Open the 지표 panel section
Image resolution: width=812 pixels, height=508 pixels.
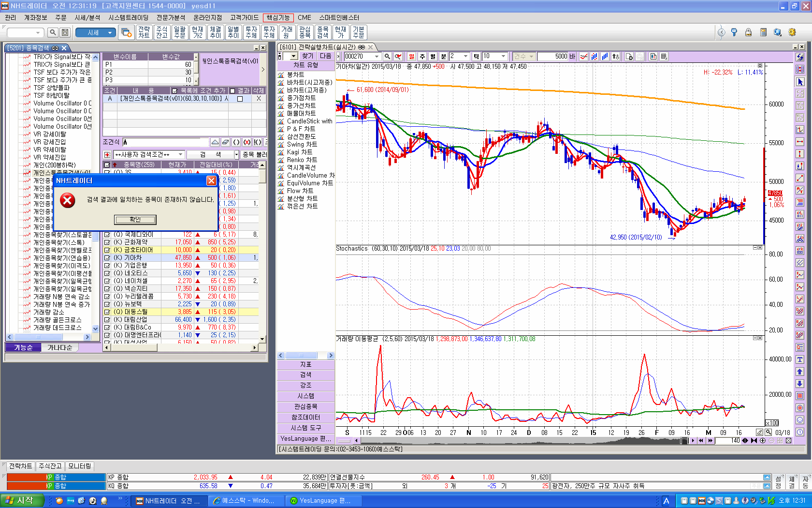[305, 364]
